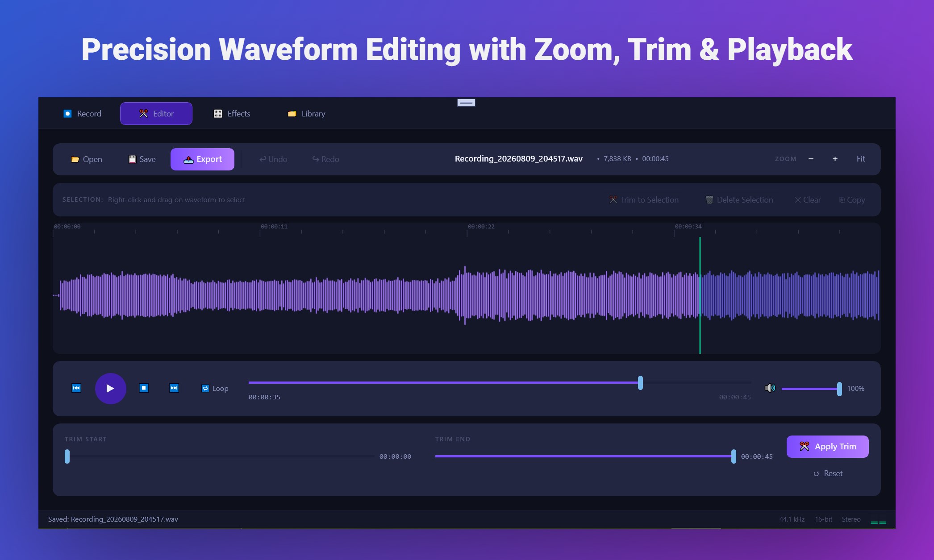The image size is (934, 560).
Task: Save the current recording
Action: click(x=142, y=159)
